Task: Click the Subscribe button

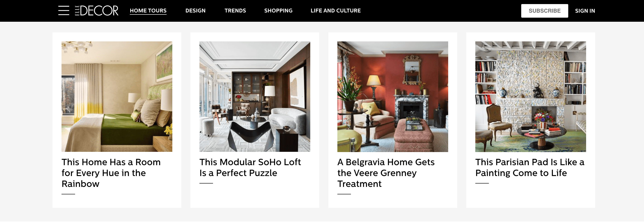Action: pos(545,11)
